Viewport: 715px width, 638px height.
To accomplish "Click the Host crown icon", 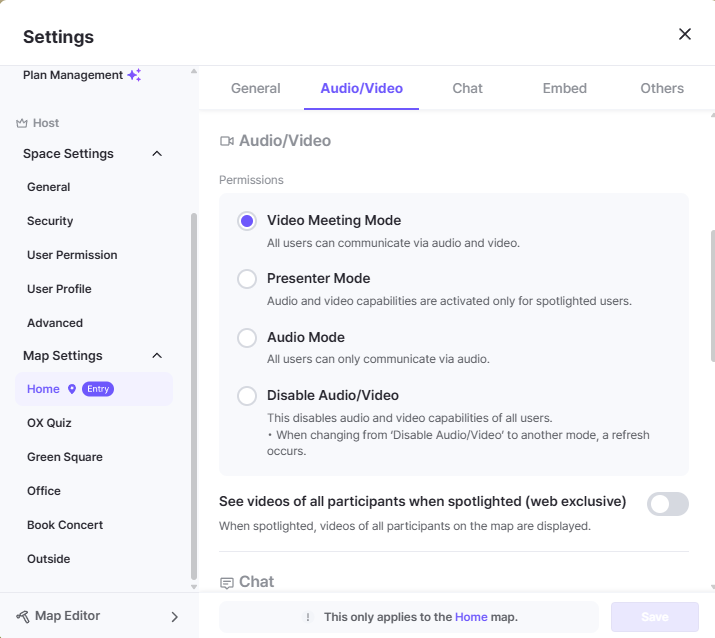I will coord(22,123).
